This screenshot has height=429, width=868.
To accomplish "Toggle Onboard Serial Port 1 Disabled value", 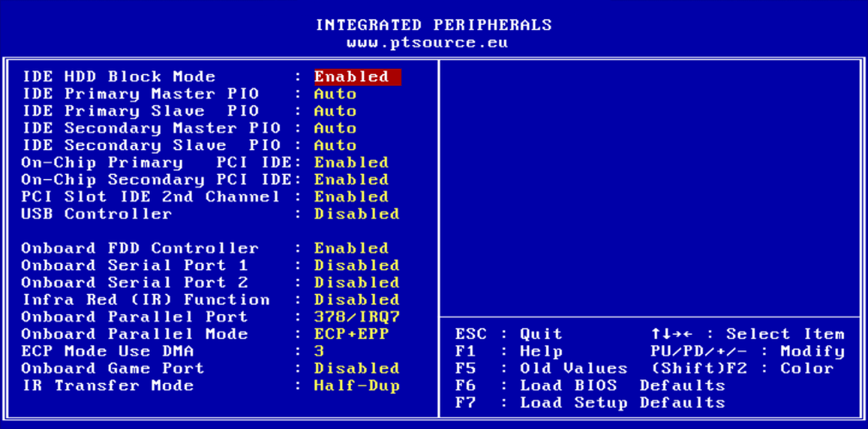I will [x=356, y=265].
